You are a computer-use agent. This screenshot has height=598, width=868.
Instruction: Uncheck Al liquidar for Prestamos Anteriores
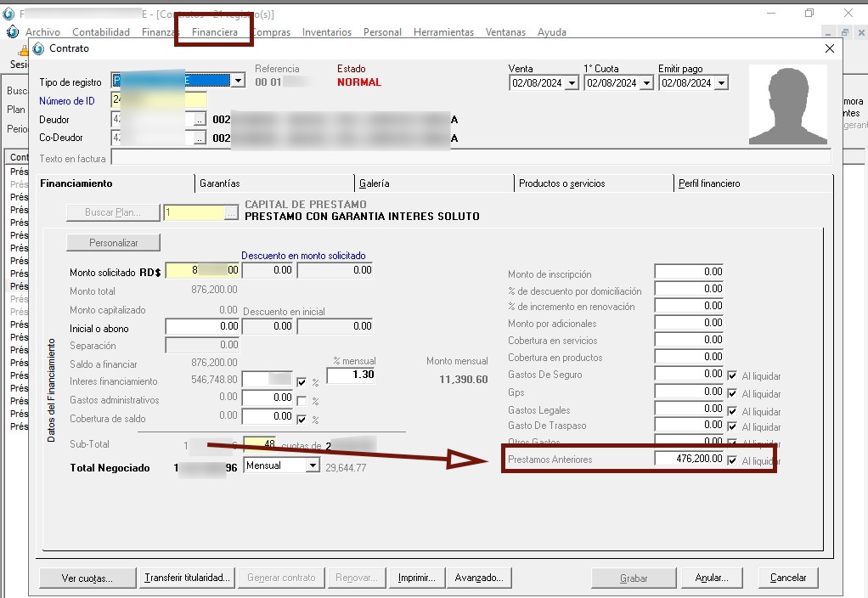[732, 460]
